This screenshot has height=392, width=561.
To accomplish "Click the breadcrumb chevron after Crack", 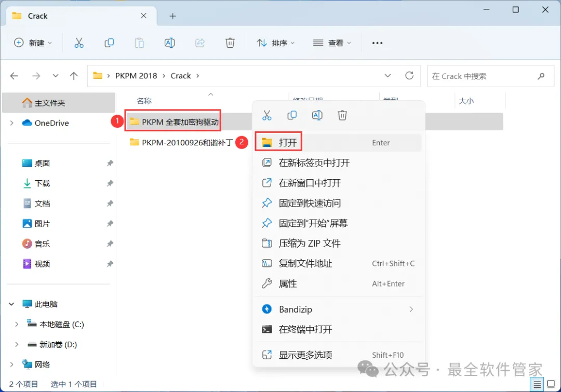I will tap(197, 76).
